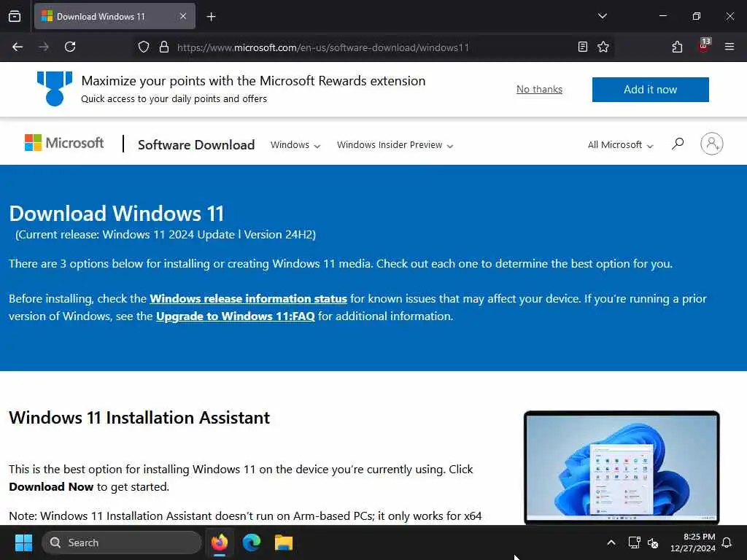Viewport: 747px width, 560px height.
Task: Open clock showing 8:25 PM
Action: point(693,542)
